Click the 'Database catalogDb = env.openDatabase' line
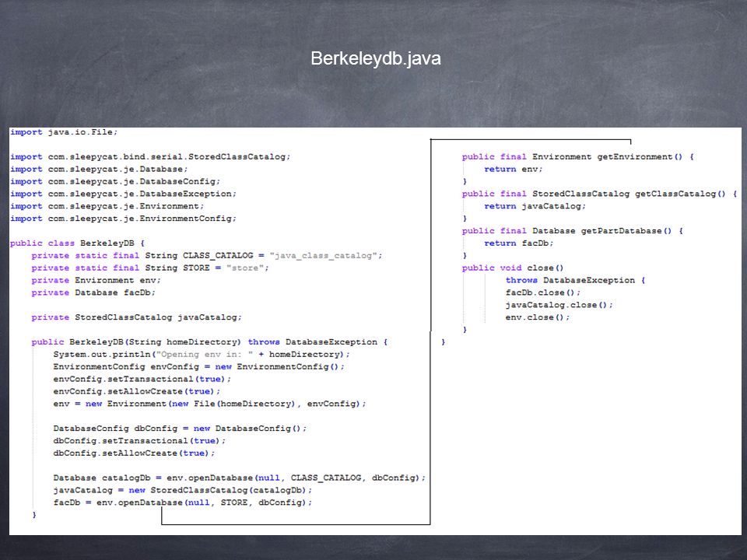The height and width of the screenshot is (560, 747). tap(239, 478)
